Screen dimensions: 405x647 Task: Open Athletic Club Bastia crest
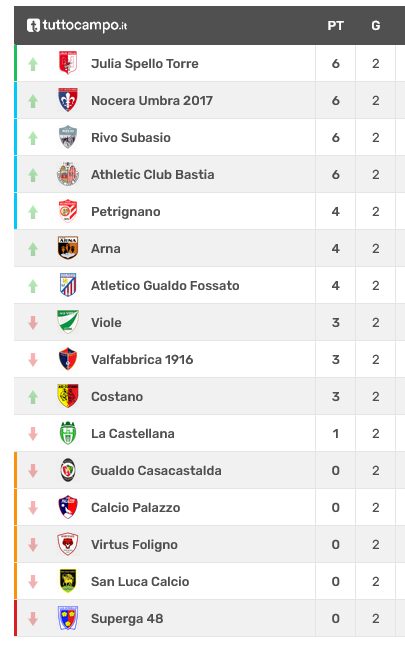pyautogui.click(x=68, y=174)
